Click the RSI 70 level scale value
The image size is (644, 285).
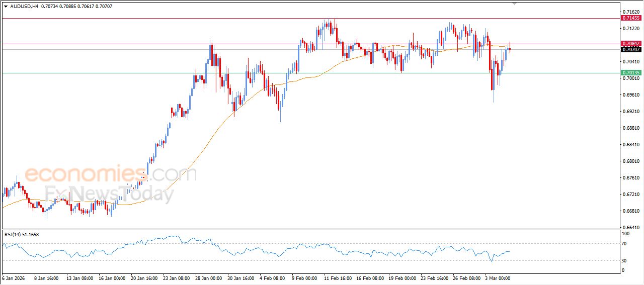pos(625,244)
